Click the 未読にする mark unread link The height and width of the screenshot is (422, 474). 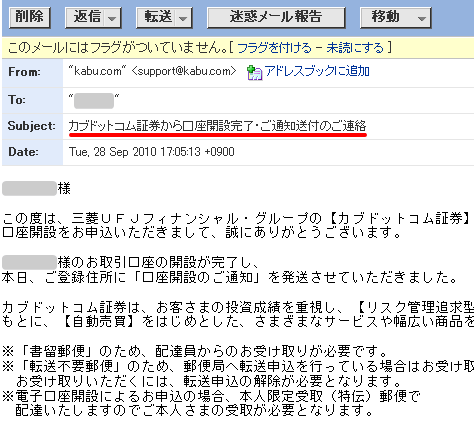355,48
